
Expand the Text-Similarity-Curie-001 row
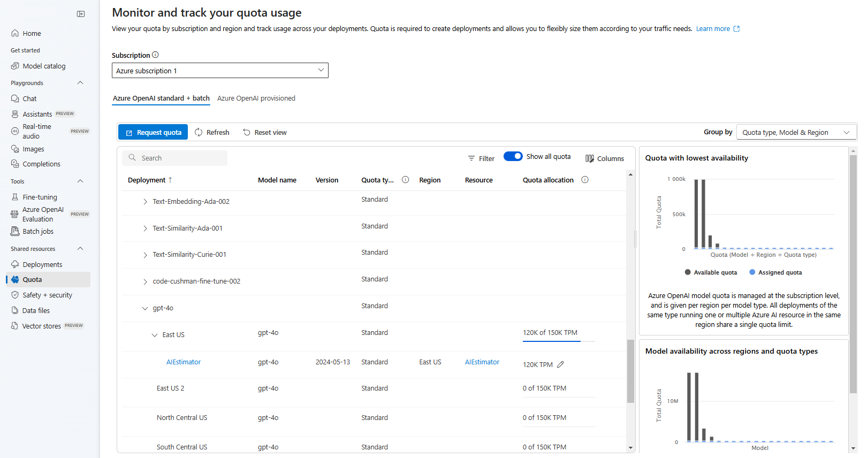pyautogui.click(x=145, y=255)
